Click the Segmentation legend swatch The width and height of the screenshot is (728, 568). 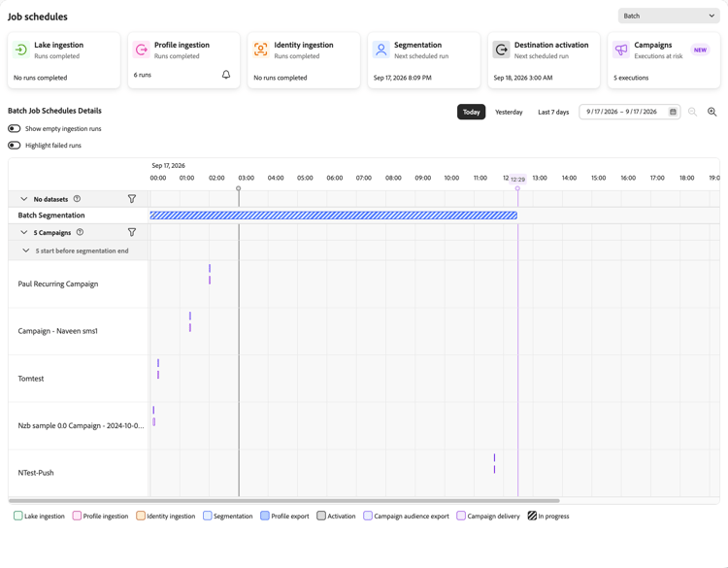208,516
